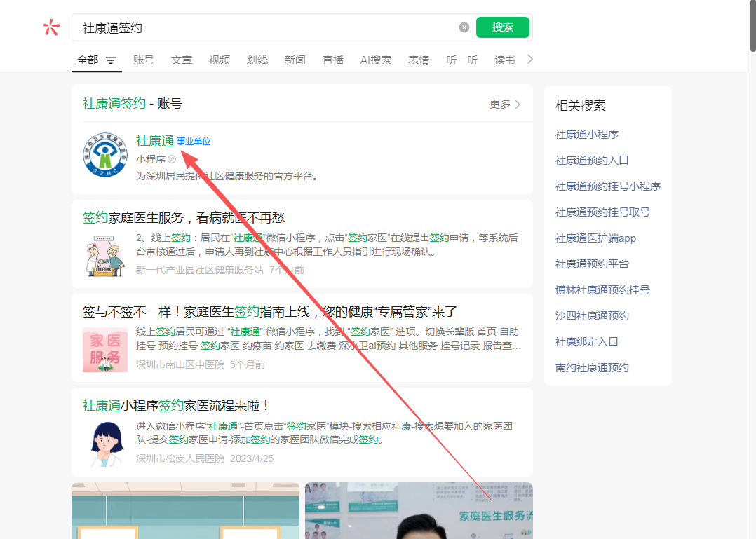The height and width of the screenshot is (539, 756).
Task: Open article 签约家庭医生服务，看病就医不再愁
Action: tap(184, 218)
